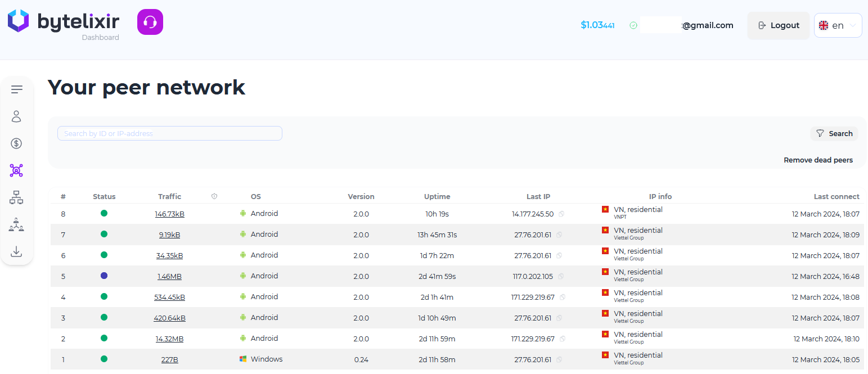
Task: Click the shield icon column header
Action: (214, 196)
